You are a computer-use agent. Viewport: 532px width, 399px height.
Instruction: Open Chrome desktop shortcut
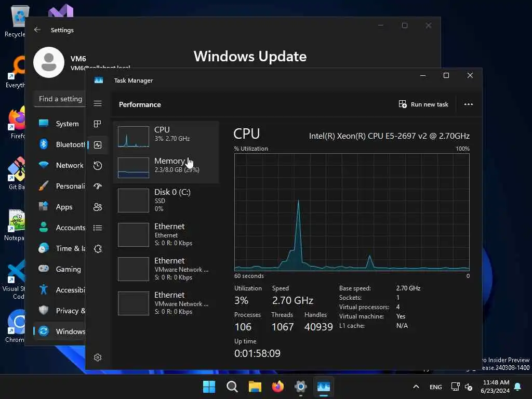(15, 326)
